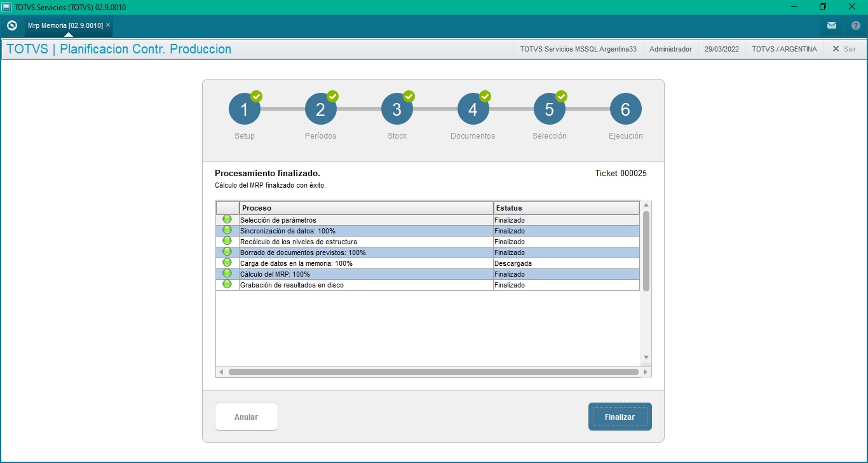Click the Sair exit button
This screenshot has height=463, width=868.
coord(844,49)
